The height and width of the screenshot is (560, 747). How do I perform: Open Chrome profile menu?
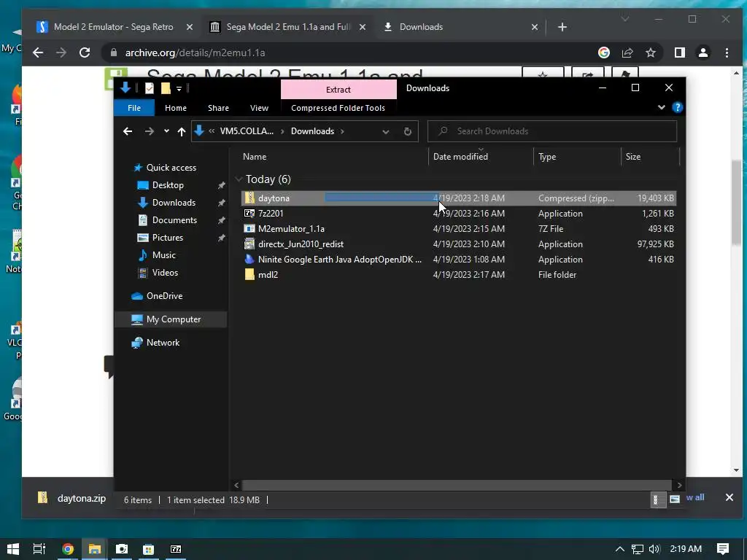(x=703, y=52)
